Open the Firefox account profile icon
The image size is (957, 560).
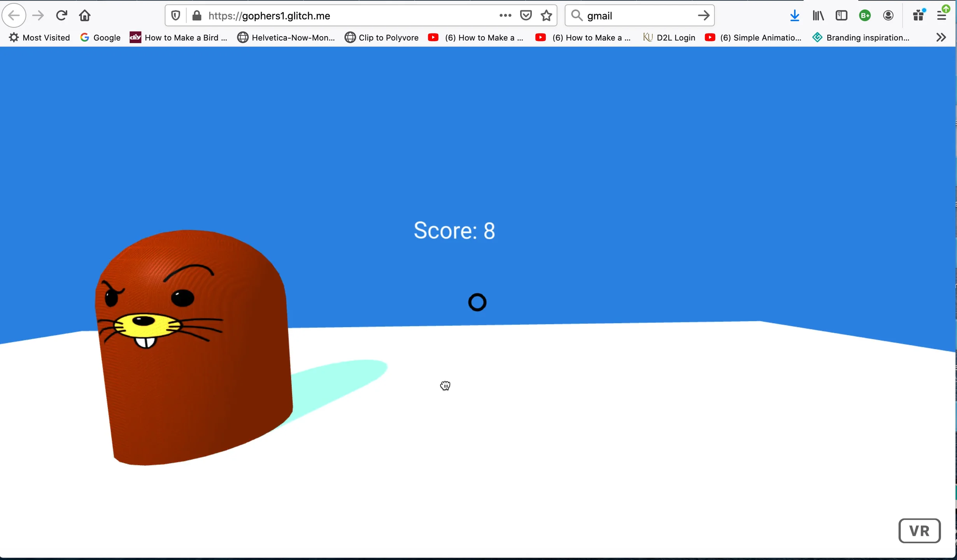889,16
